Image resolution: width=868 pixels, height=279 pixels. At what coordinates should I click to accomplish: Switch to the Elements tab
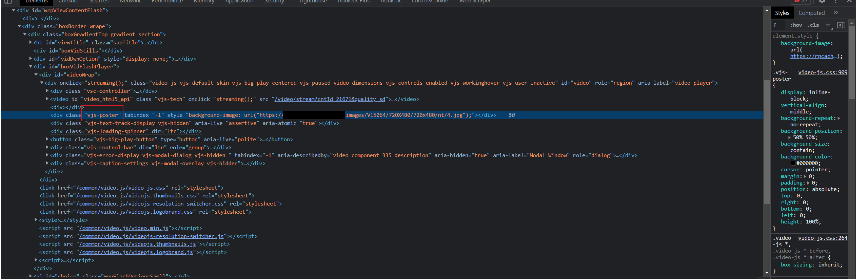(x=37, y=1)
